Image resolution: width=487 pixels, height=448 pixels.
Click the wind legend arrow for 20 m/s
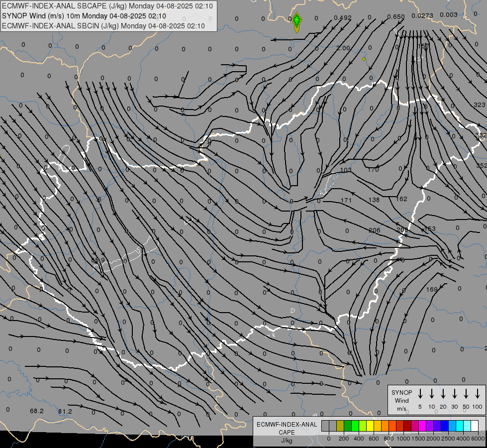coord(443,394)
